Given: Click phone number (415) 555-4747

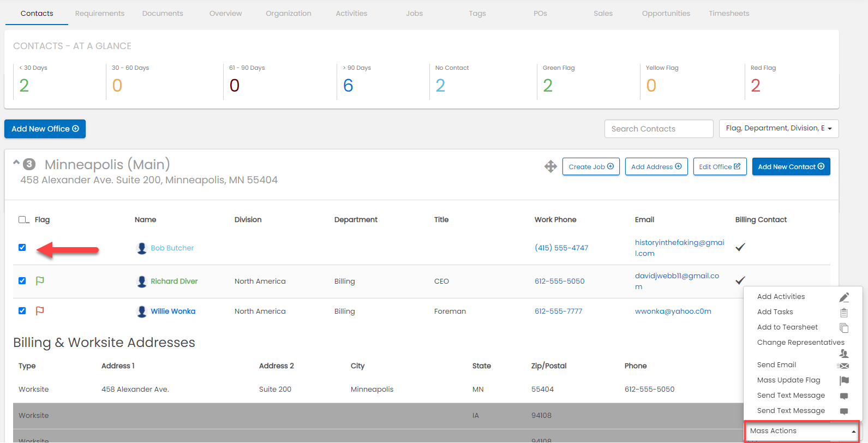Looking at the screenshot, I should tap(561, 248).
